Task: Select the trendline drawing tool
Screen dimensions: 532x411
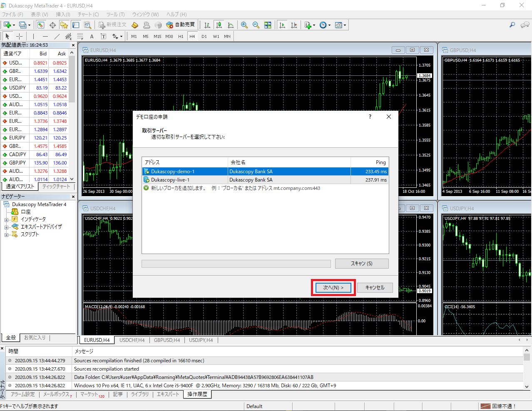Action: click(x=57, y=36)
